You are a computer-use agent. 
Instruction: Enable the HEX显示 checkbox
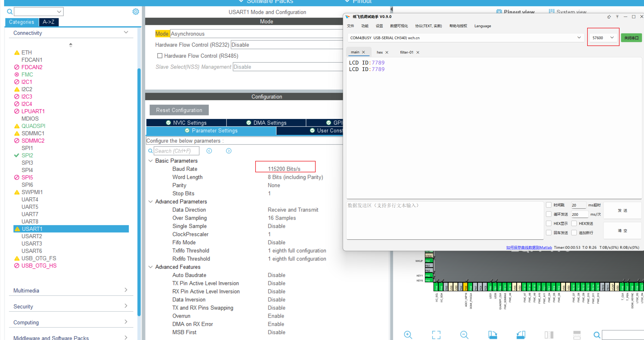click(549, 223)
